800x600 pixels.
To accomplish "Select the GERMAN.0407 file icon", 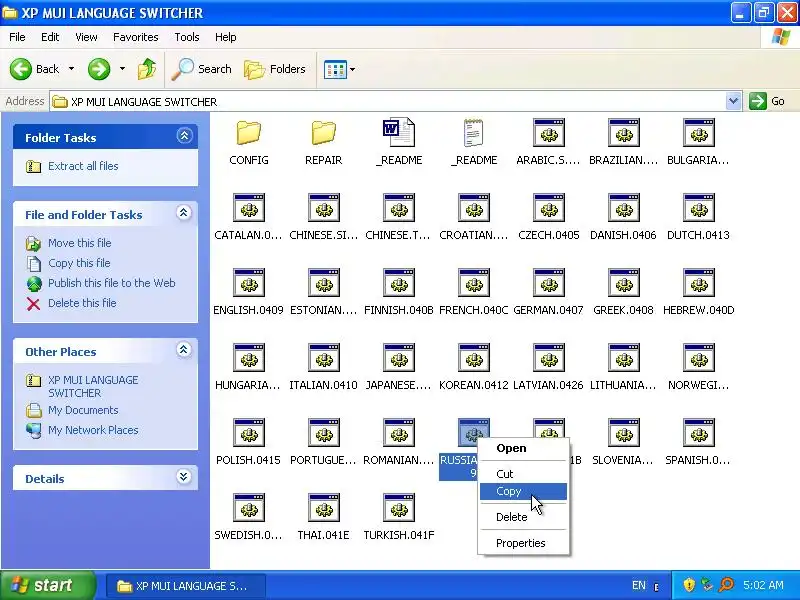I will click(x=548, y=283).
